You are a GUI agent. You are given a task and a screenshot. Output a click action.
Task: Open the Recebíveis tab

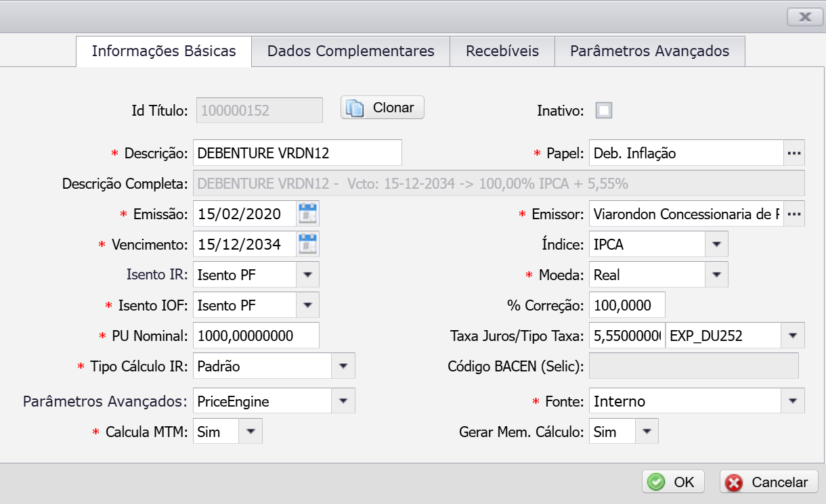tap(502, 51)
